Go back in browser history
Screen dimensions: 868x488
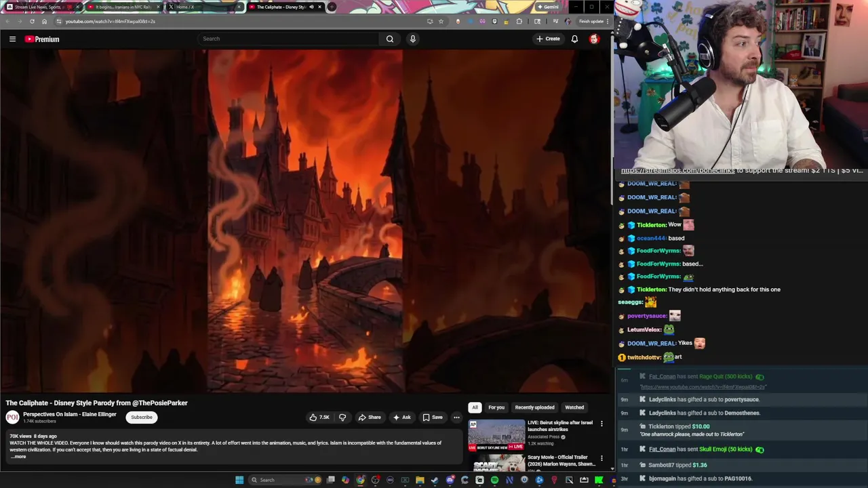coord(7,21)
